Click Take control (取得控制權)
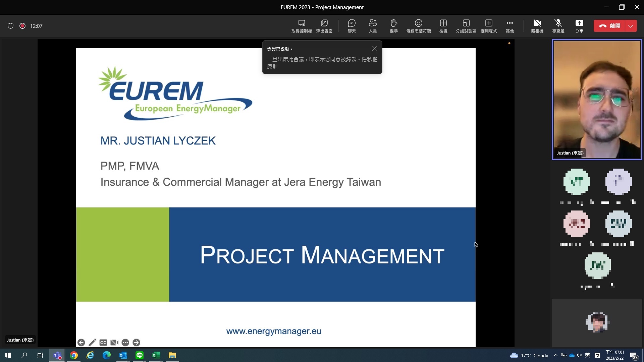The height and width of the screenshot is (362, 644). tap(301, 26)
